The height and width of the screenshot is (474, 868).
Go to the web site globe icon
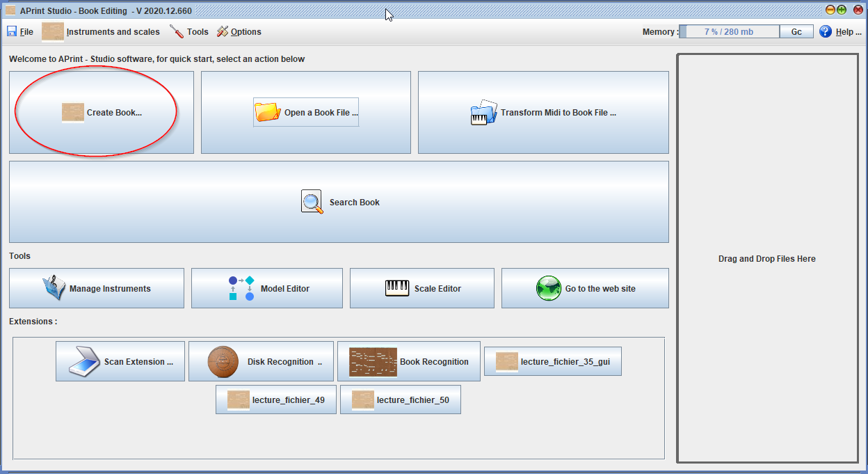548,288
